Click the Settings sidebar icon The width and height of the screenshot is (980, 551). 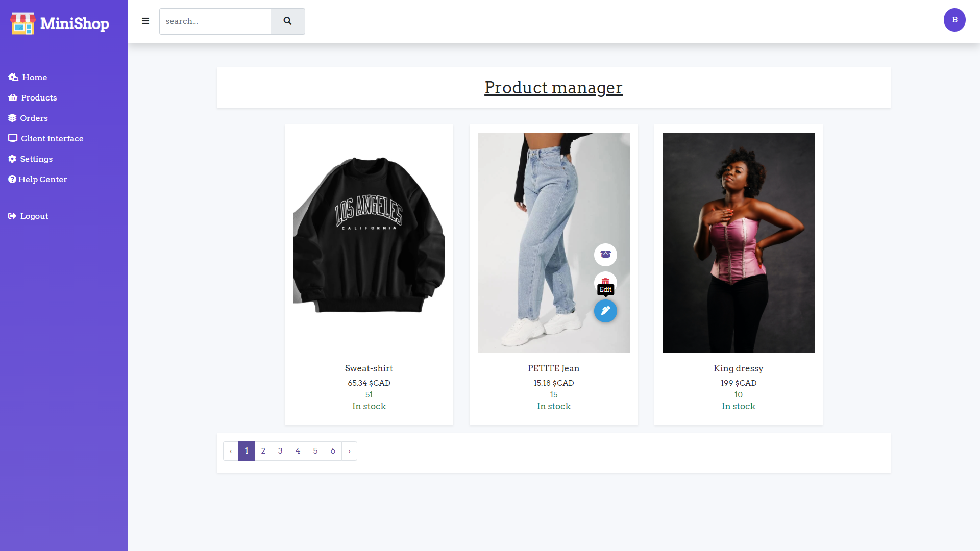pyautogui.click(x=12, y=158)
